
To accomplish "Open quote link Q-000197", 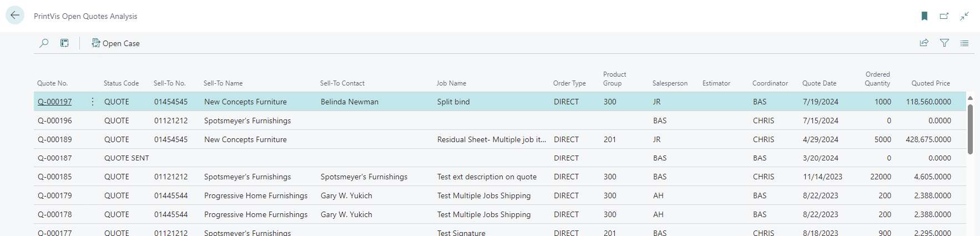I will coord(54,102).
